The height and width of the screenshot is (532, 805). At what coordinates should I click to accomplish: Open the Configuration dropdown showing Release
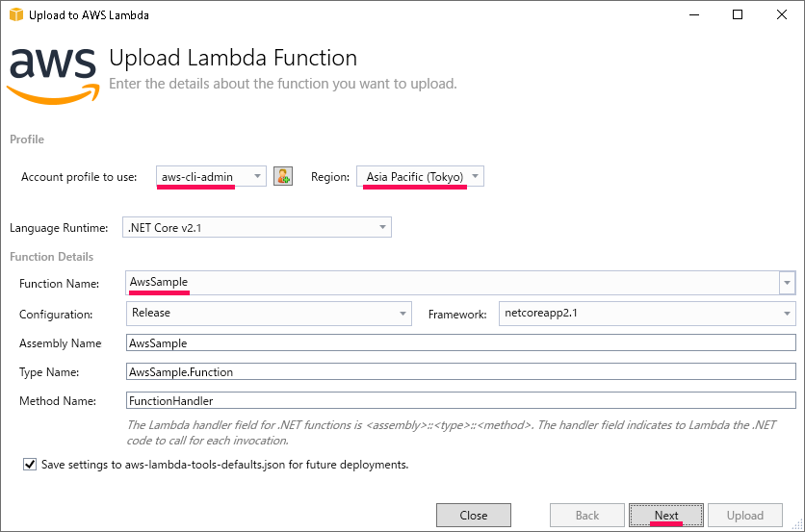(x=269, y=314)
